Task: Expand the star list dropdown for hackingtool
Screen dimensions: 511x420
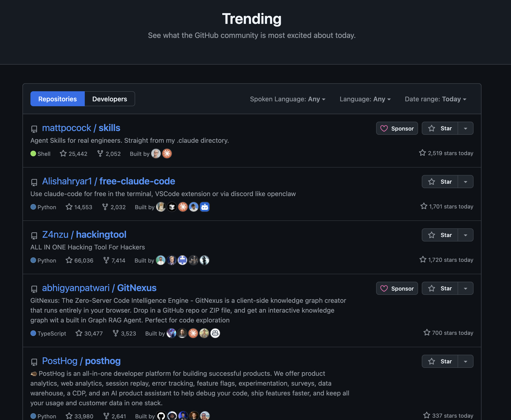Action: [x=466, y=235]
